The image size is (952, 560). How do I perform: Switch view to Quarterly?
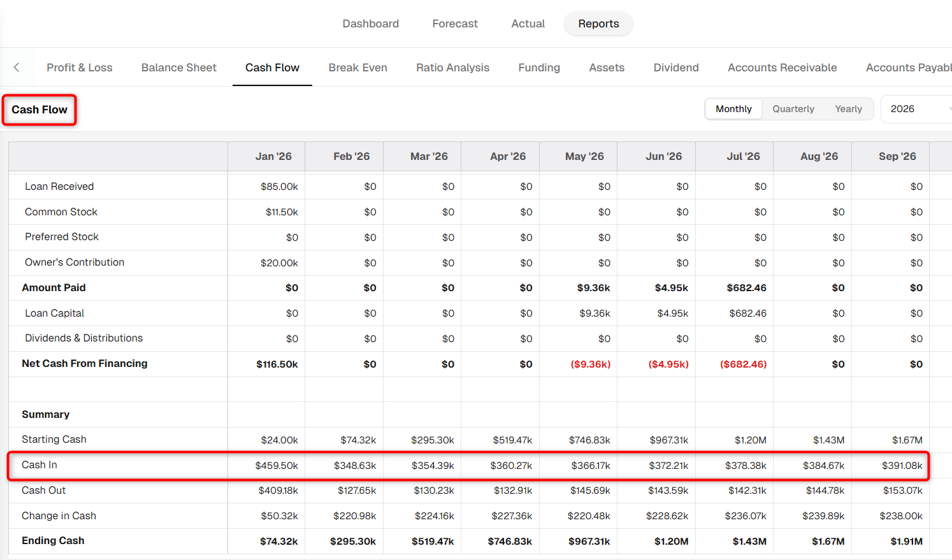793,109
